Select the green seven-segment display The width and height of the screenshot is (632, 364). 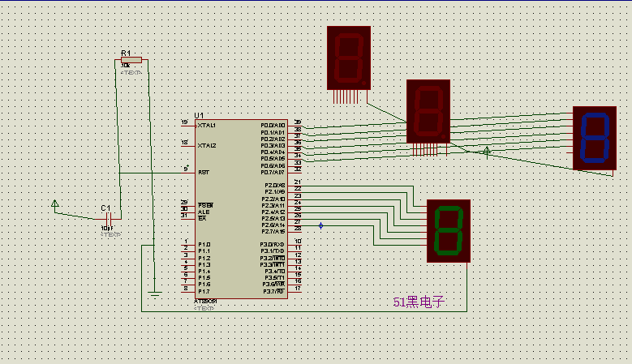[x=448, y=231]
